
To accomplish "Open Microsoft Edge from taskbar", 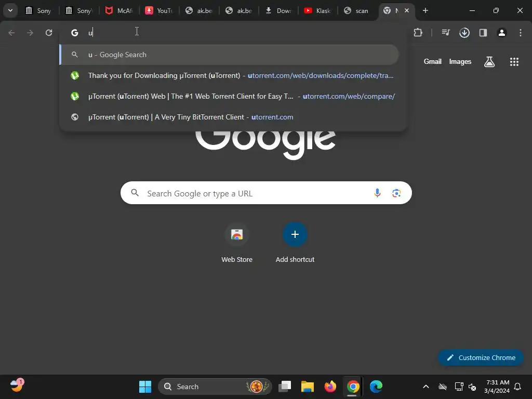I will [x=376, y=387].
